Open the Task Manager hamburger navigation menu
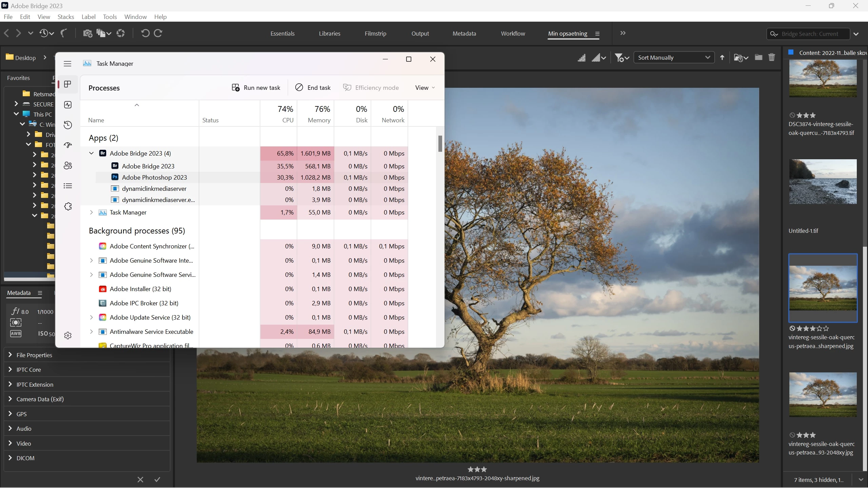 coord(67,64)
